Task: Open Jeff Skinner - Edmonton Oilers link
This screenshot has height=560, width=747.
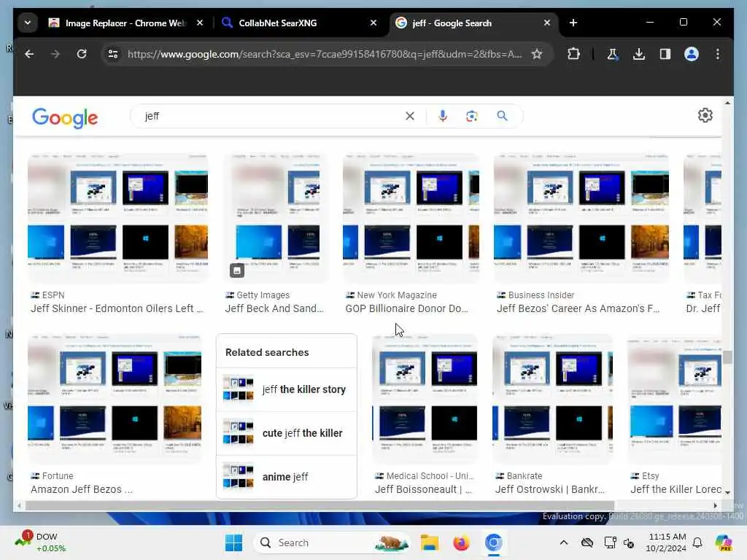Action: [x=117, y=308]
